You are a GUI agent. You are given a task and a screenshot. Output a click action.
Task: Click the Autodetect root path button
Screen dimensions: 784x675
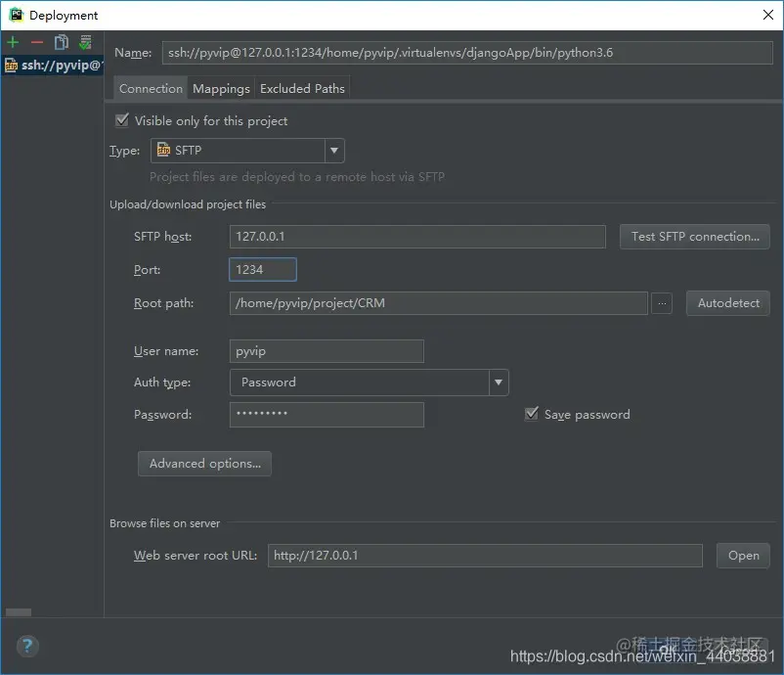pyautogui.click(x=728, y=303)
